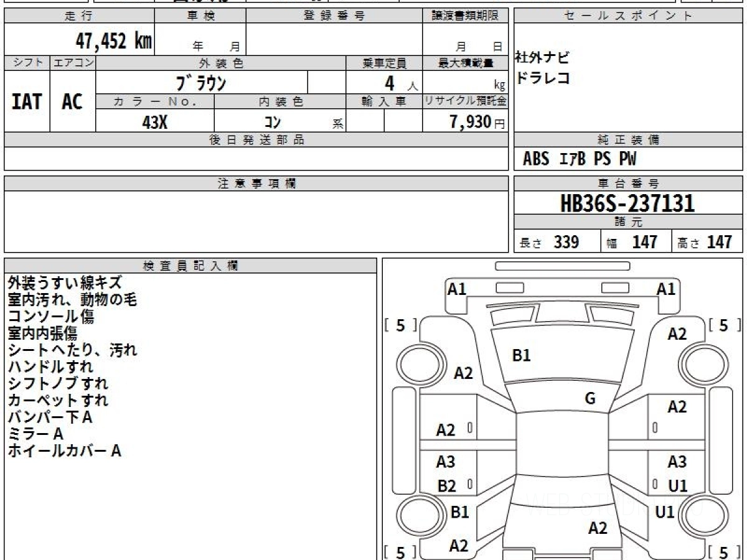Image resolution: width=747 pixels, height=560 pixels.
Task: Select the shift type value IAT
Action: click(27, 102)
